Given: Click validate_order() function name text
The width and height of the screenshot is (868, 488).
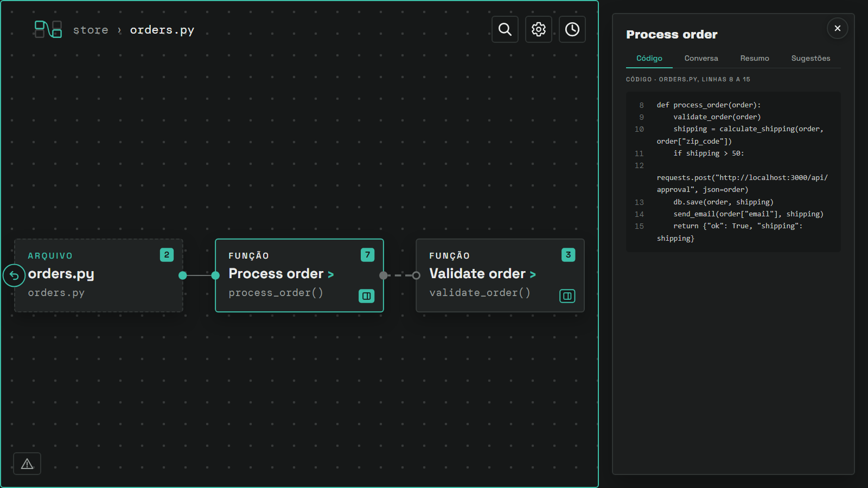Looking at the screenshot, I should click(x=480, y=293).
